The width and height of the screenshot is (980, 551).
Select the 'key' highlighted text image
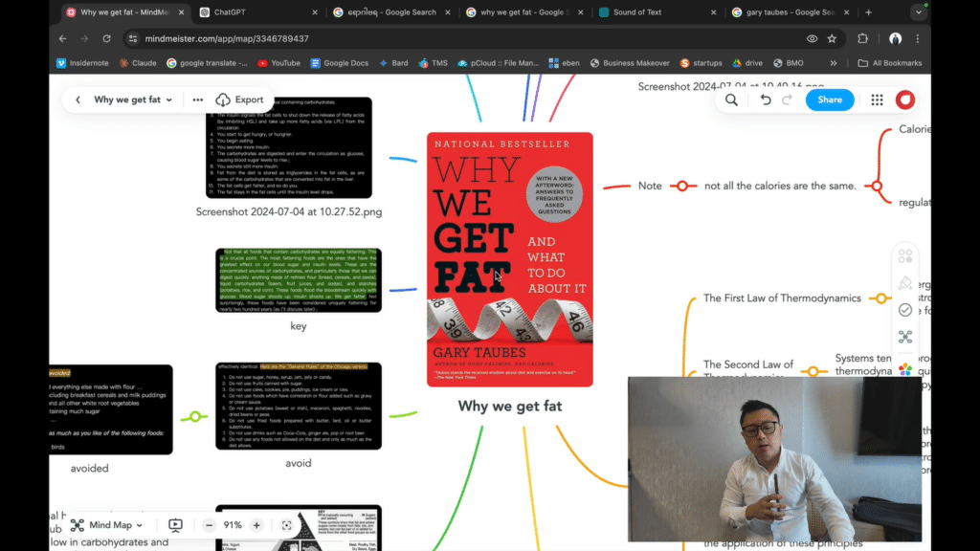tap(299, 280)
